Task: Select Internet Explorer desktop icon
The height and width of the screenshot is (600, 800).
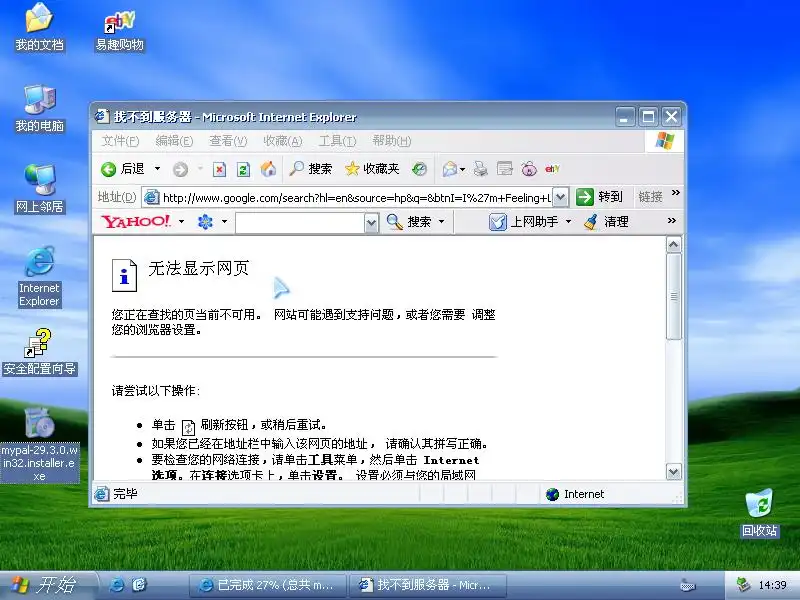Action: point(39,277)
